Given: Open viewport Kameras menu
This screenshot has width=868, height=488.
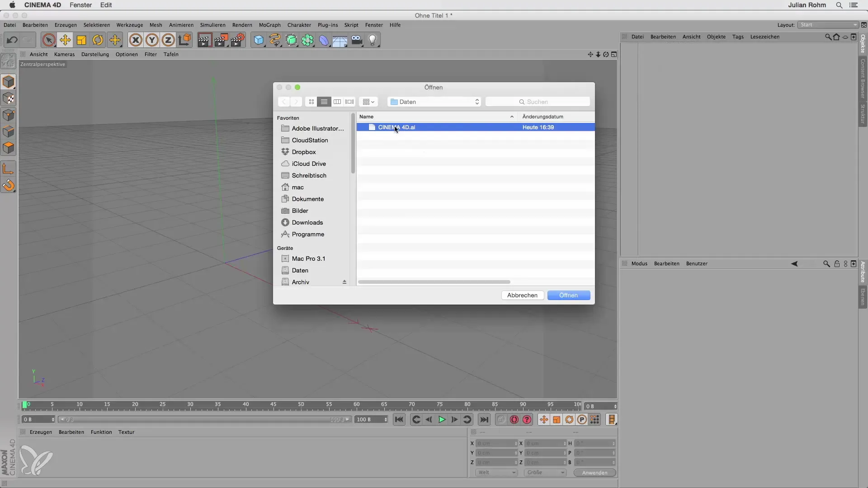Looking at the screenshot, I should coord(64,54).
